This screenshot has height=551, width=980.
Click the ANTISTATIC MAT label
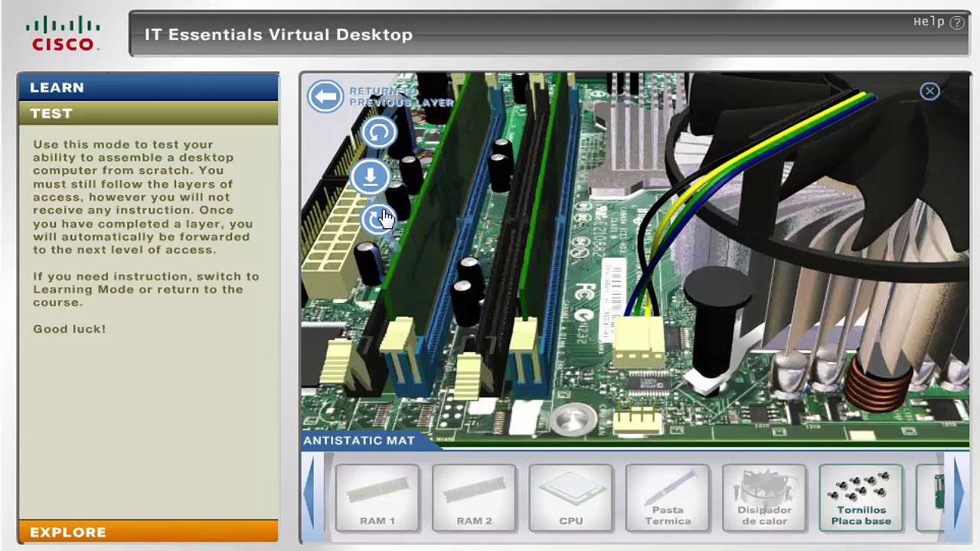[x=359, y=441]
